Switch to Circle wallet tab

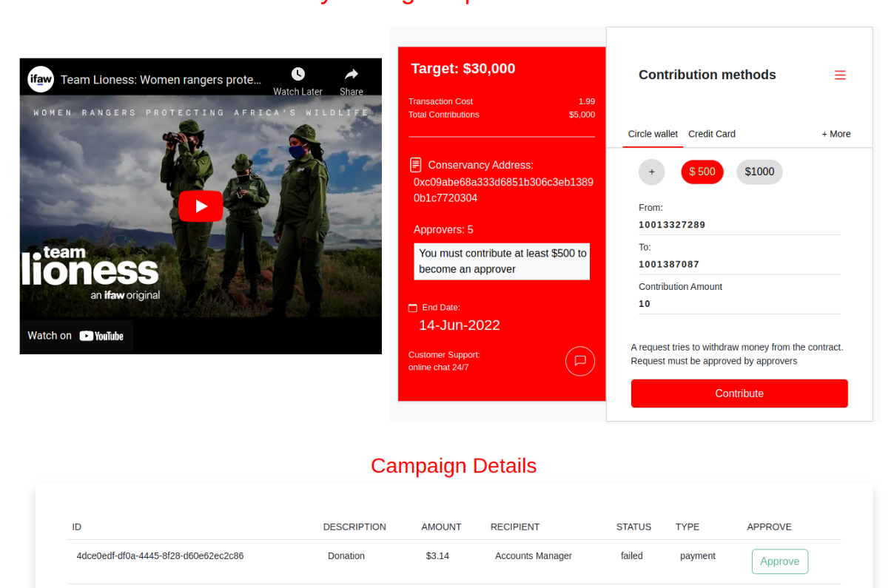[653, 134]
